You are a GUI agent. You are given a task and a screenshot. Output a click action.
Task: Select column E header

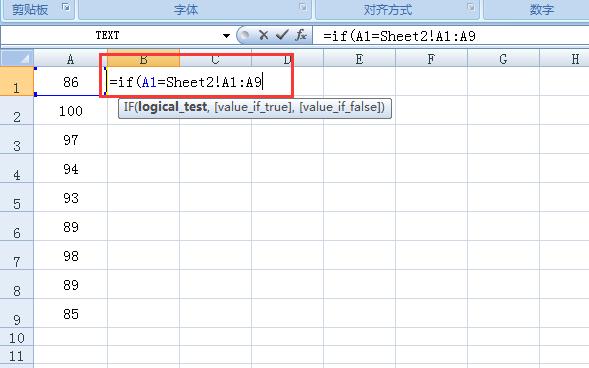(359, 59)
